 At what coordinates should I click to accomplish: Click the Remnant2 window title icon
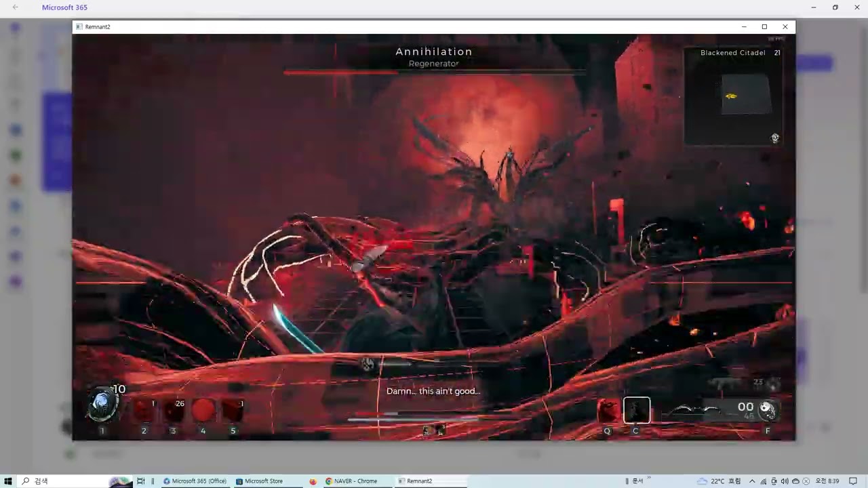coord(79,26)
